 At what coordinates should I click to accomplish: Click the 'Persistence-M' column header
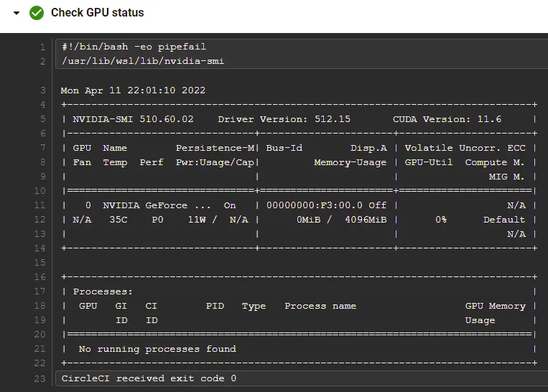pos(215,148)
